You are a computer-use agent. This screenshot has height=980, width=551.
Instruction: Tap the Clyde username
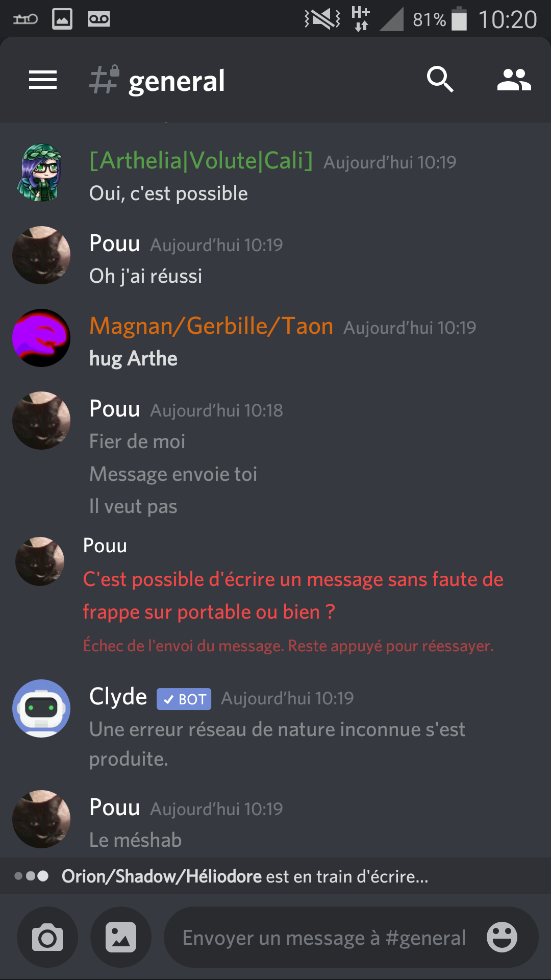tap(118, 697)
